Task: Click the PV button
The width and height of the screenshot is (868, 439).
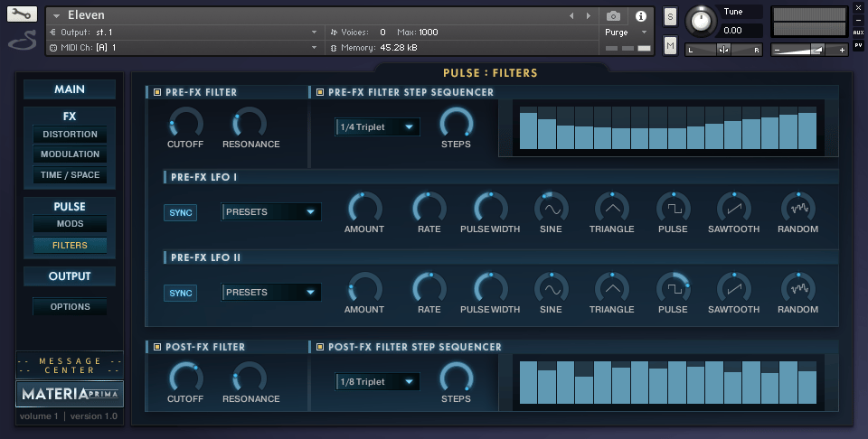Action: [x=858, y=45]
